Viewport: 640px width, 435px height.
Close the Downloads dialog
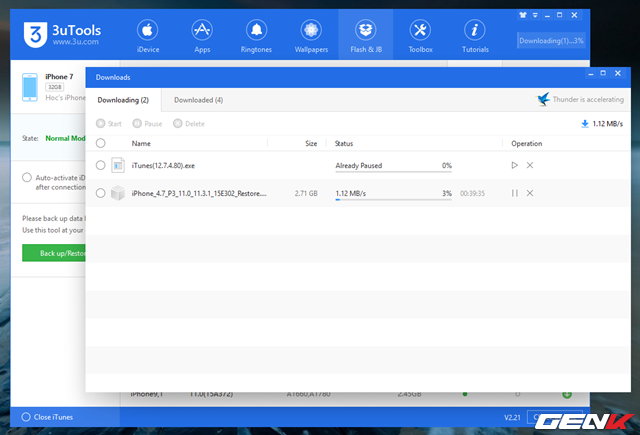click(x=618, y=73)
